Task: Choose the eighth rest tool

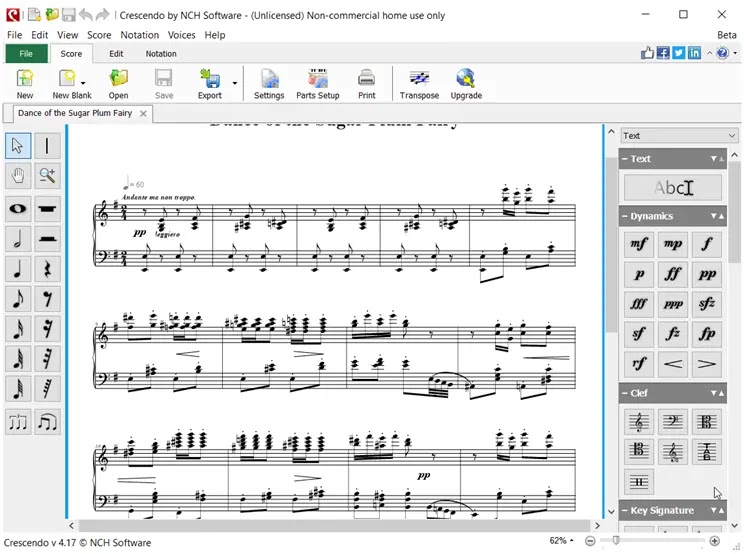Action: (47, 299)
